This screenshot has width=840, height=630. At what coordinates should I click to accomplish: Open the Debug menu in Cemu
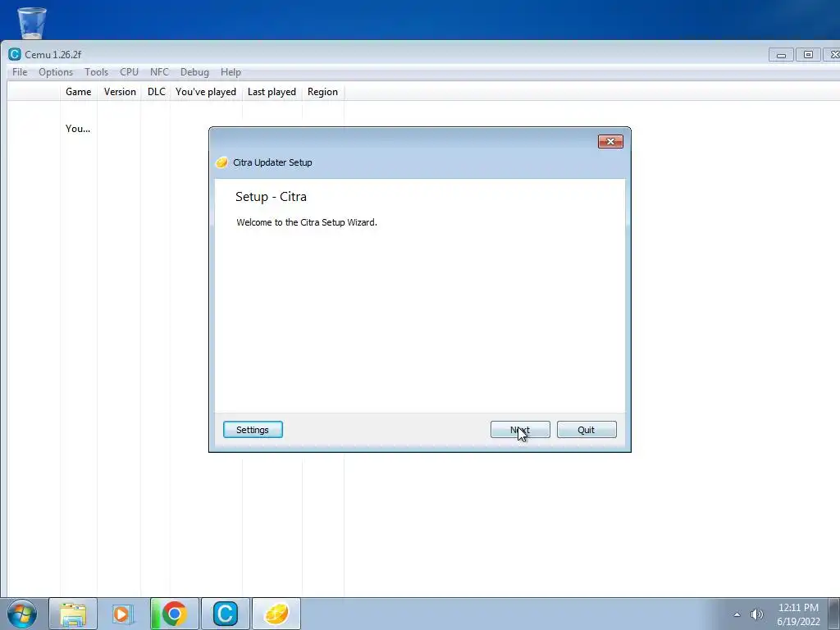[x=194, y=72]
